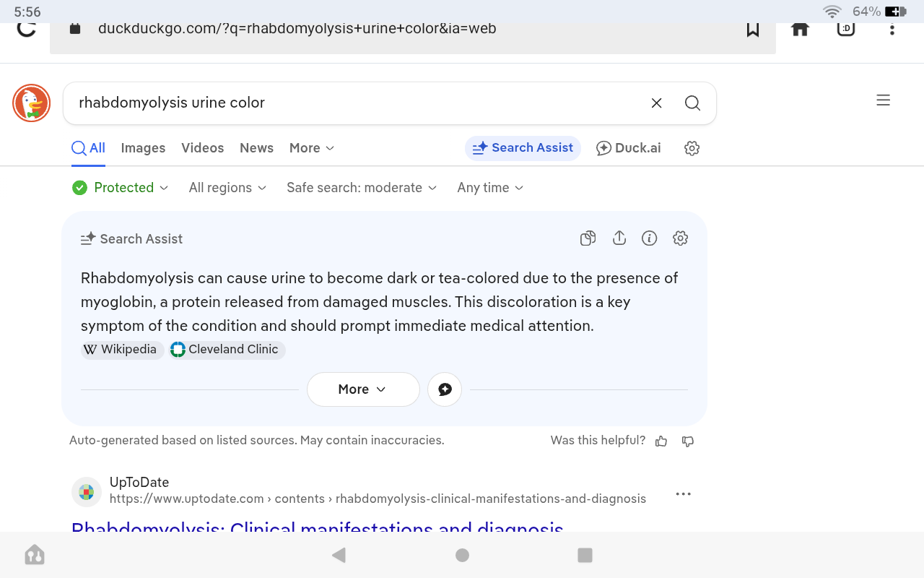
Task: Click the search input field
Action: tap(354, 103)
